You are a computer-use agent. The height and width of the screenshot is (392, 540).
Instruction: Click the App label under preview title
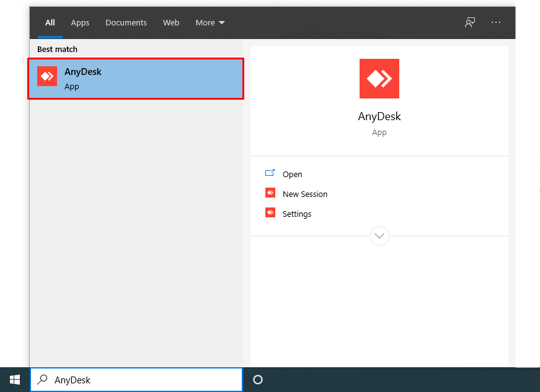pyautogui.click(x=379, y=133)
